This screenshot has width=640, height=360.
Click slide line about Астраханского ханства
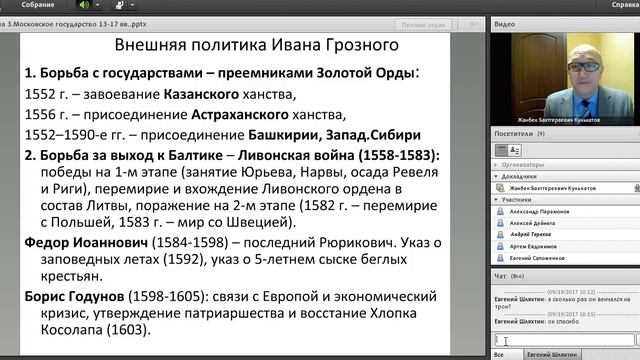click(185, 115)
